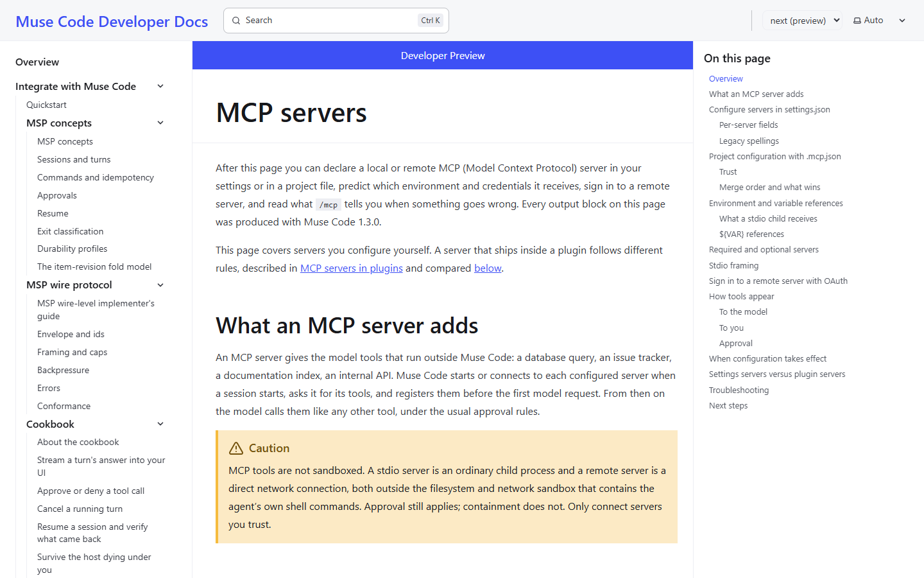Jump to 'Merge order and what wins'
The width and height of the screenshot is (924, 578).
pos(770,187)
